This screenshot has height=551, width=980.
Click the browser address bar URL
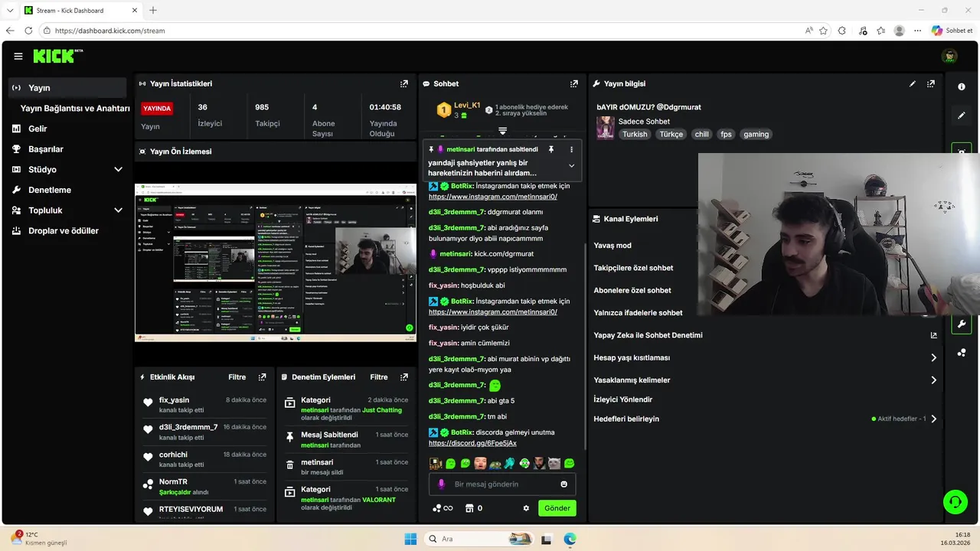pos(110,31)
